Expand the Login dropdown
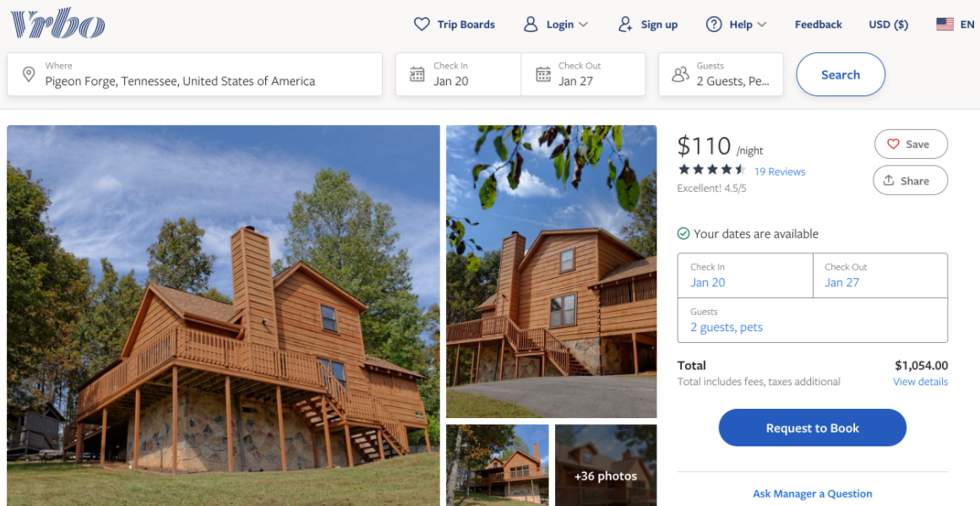This screenshot has width=980, height=506. pos(556,24)
